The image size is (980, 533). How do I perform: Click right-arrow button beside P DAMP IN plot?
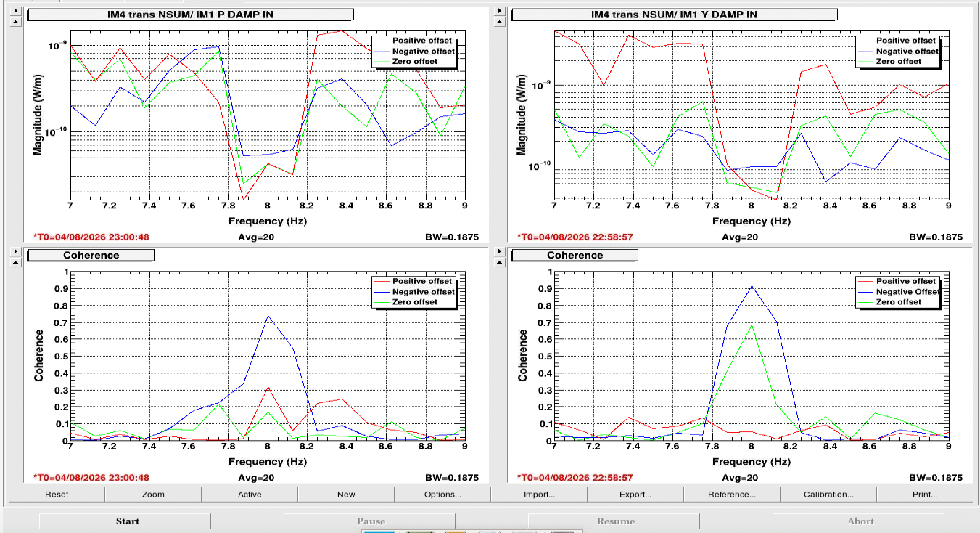pos(15,11)
